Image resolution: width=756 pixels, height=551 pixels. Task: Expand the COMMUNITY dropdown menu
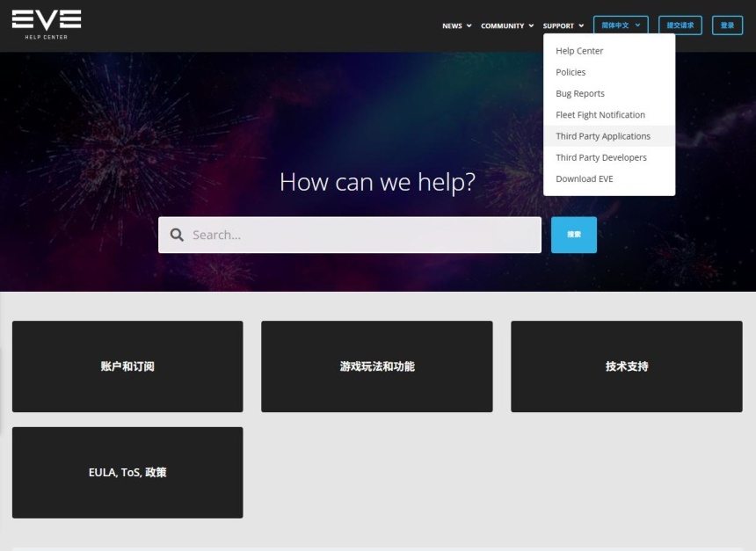506,25
